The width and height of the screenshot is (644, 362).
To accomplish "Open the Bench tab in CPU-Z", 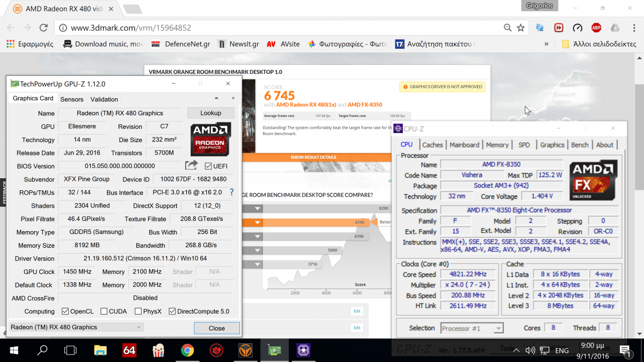I will (580, 145).
